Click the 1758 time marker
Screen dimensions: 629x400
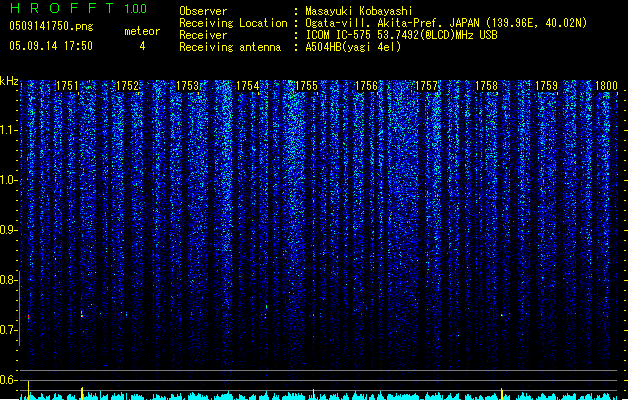(x=486, y=86)
